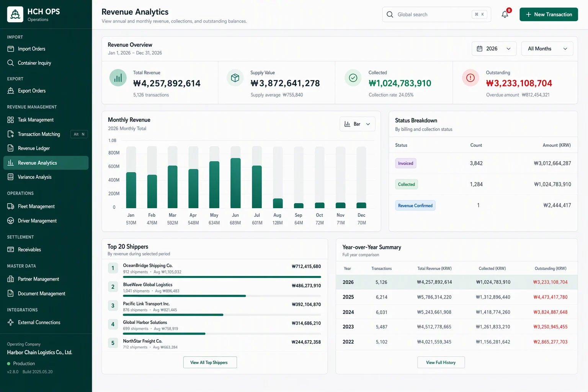Image resolution: width=588 pixels, height=392 pixels.
Task: Click the Total Revenue bar chart icon
Action: tap(118, 78)
